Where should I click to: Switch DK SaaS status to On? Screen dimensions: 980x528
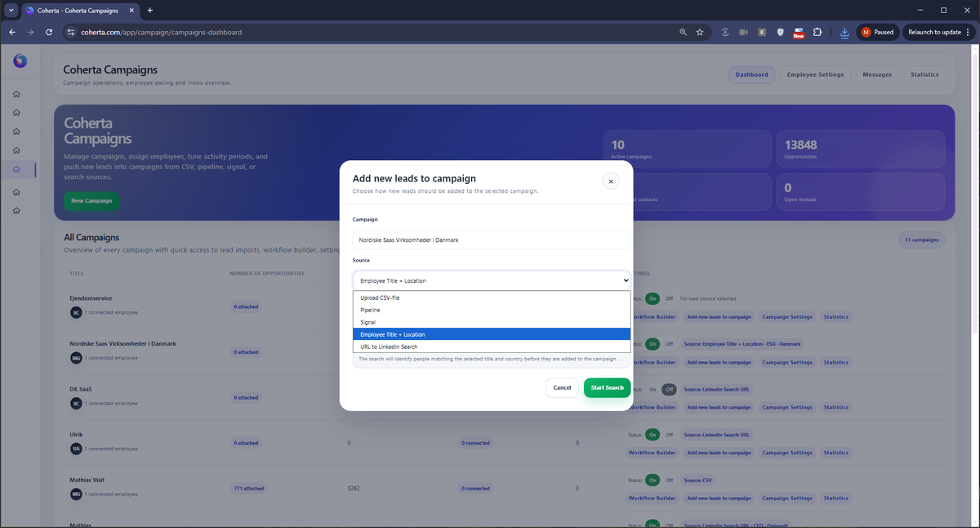(653, 389)
